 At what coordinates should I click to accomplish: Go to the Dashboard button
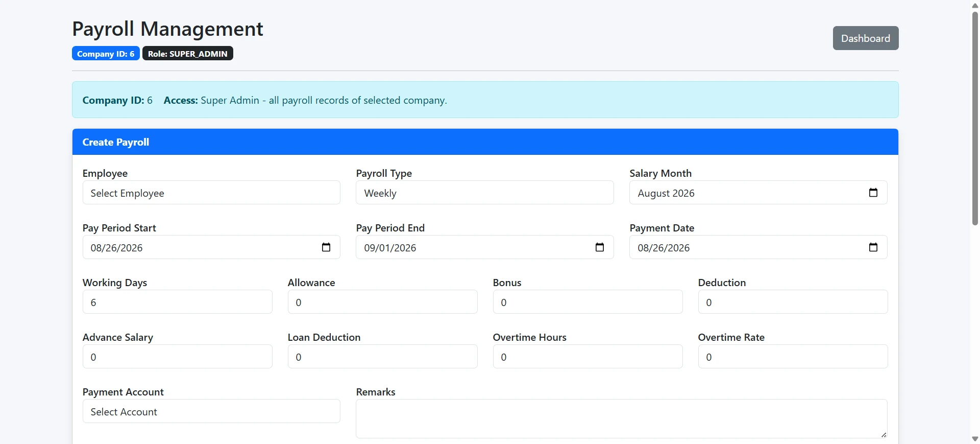[866, 38]
